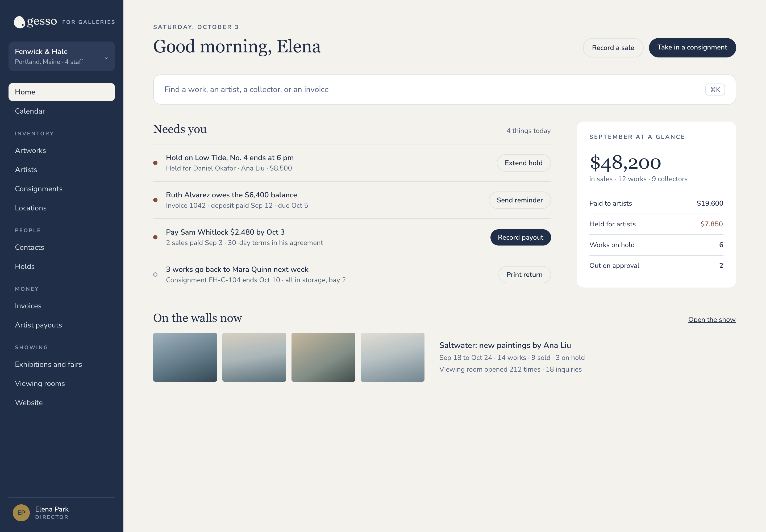
Task: Click the Works on hold row
Action: (x=656, y=245)
